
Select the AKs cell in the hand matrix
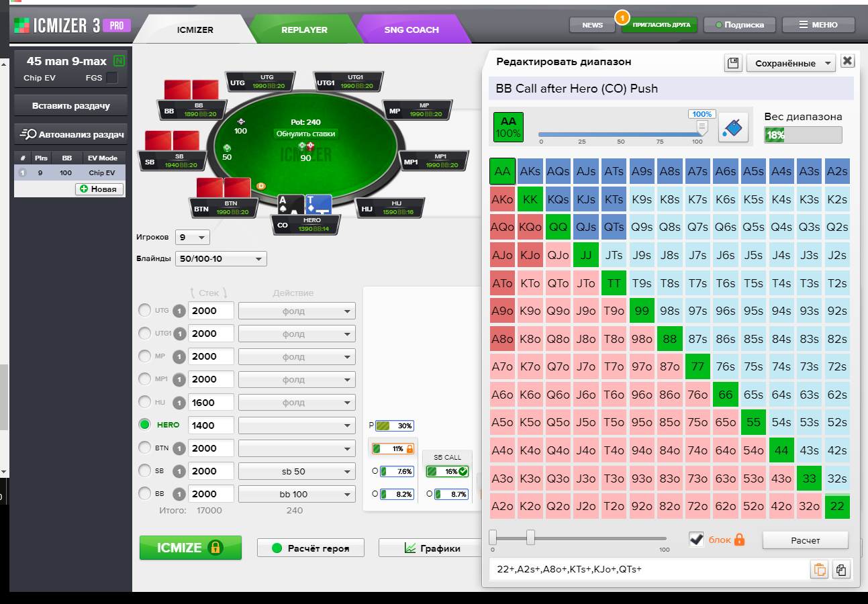tap(530, 171)
